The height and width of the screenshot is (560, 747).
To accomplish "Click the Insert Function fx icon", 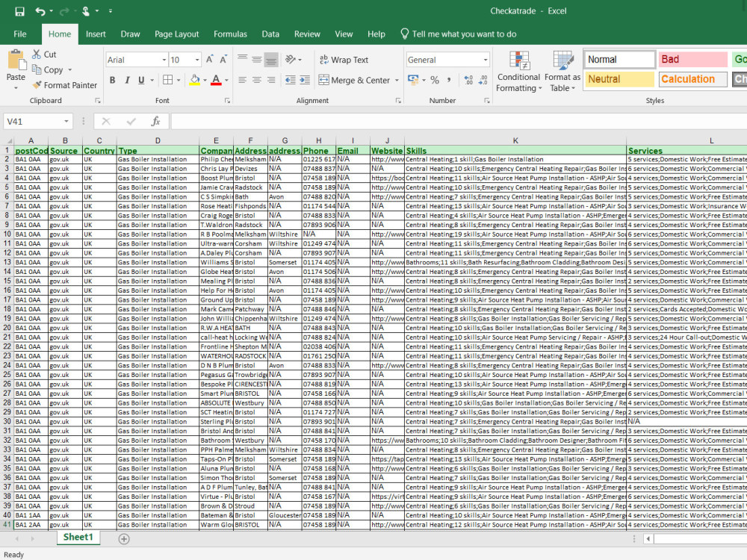I will pyautogui.click(x=155, y=122).
